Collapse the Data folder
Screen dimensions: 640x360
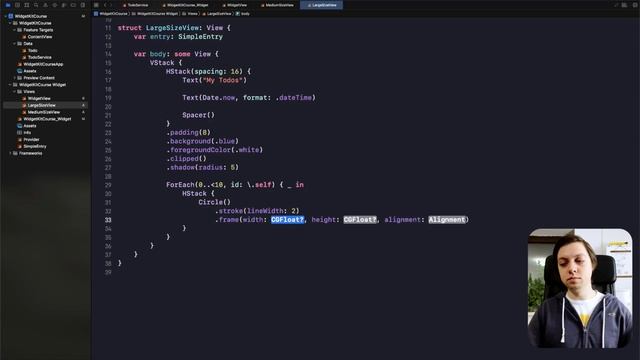click(14, 44)
